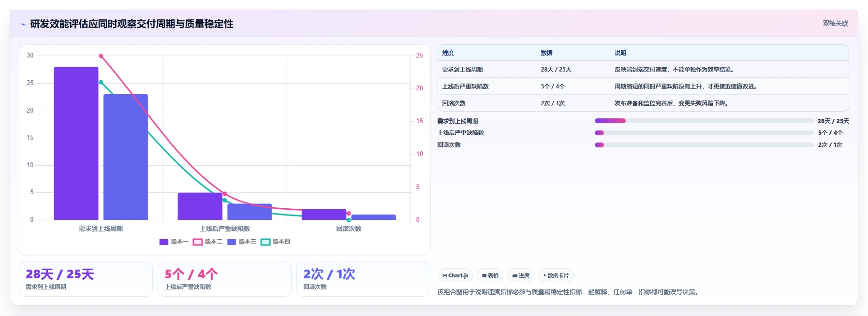Viewport: 868px width, 316px height.
Task: Click the 维度 column header
Action: point(448,53)
